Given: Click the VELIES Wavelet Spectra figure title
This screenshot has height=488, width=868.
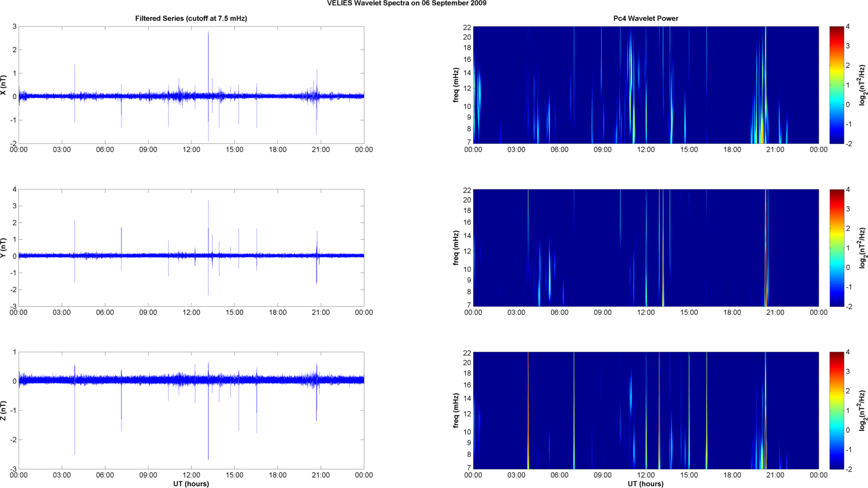Looking at the screenshot, I should coord(407,3).
